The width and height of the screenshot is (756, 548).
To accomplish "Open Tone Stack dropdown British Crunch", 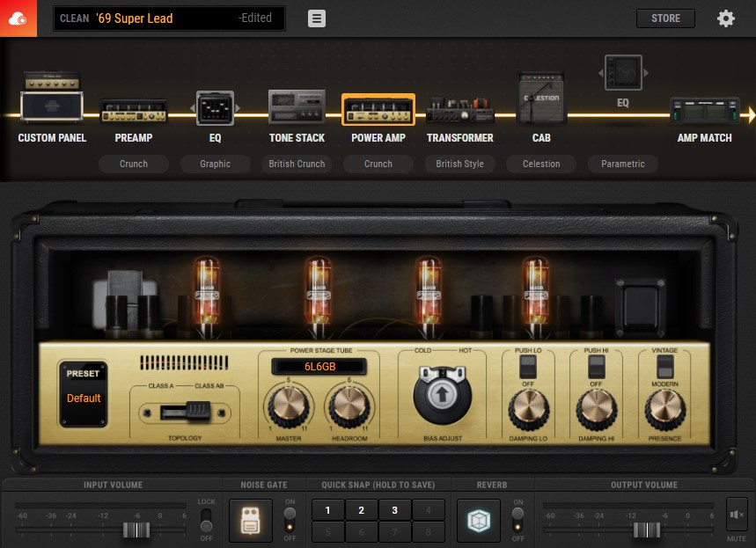I will 297,164.
